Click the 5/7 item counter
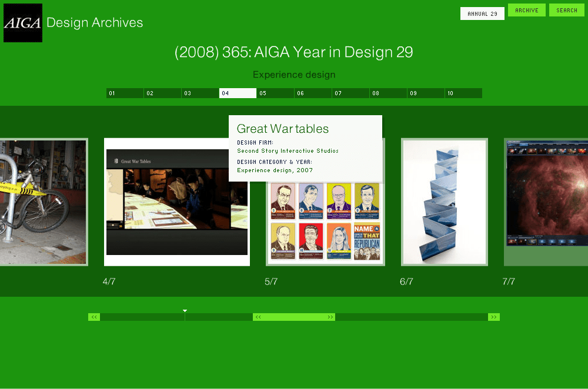 click(271, 281)
